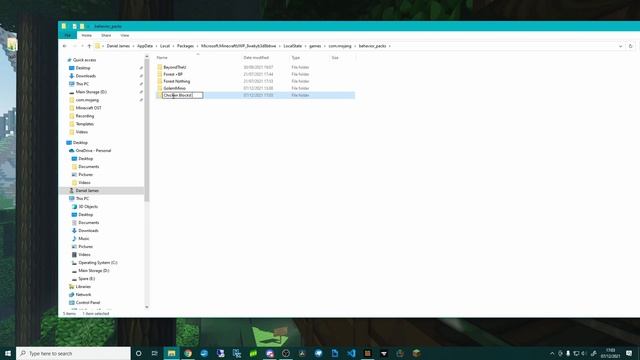Navigate to LocalState in the breadcrumb
Image resolution: width=640 pixels, height=360 pixels.
click(x=293, y=46)
